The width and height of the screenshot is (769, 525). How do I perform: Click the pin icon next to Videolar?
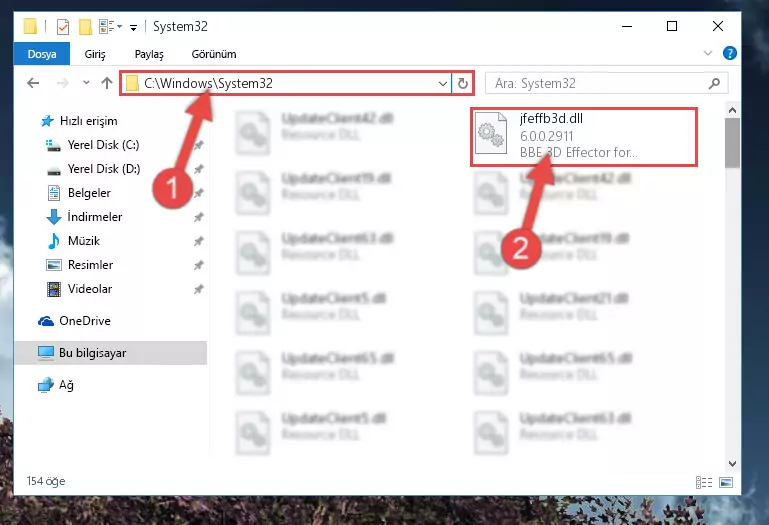199,289
